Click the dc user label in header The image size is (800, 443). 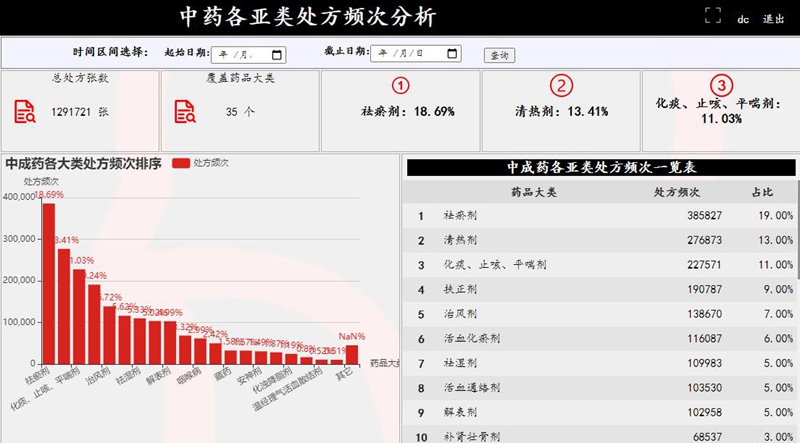(x=743, y=19)
